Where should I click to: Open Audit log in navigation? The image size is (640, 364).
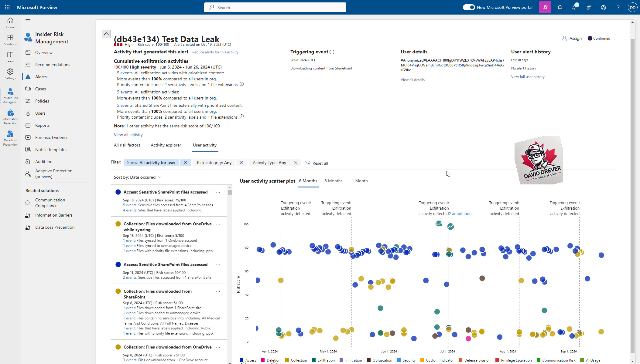point(44,162)
